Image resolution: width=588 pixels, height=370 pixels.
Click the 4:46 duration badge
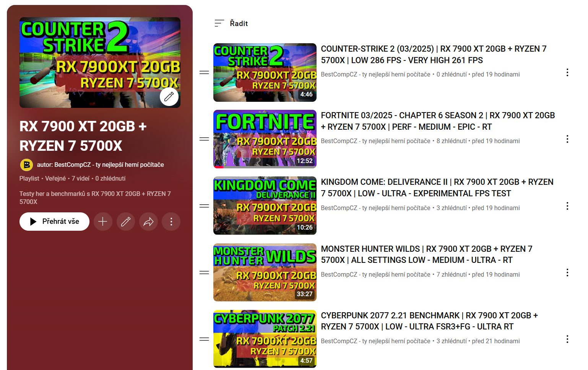(x=306, y=94)
